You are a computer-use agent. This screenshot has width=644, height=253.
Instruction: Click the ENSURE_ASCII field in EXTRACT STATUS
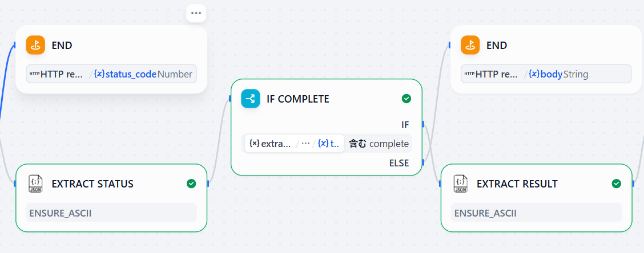coord(111,213)
